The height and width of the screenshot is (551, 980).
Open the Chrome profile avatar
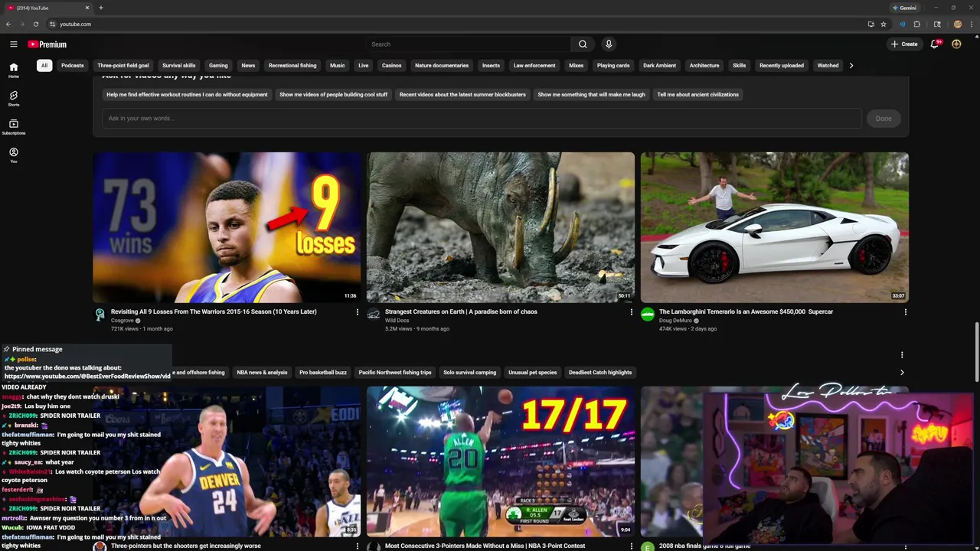click(958, 24)
